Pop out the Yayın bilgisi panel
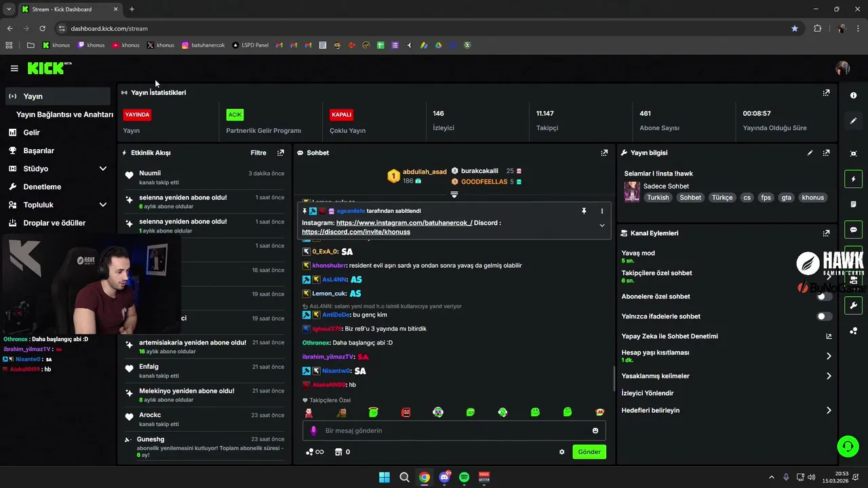 pyautogui.click(x=826, y=153)
